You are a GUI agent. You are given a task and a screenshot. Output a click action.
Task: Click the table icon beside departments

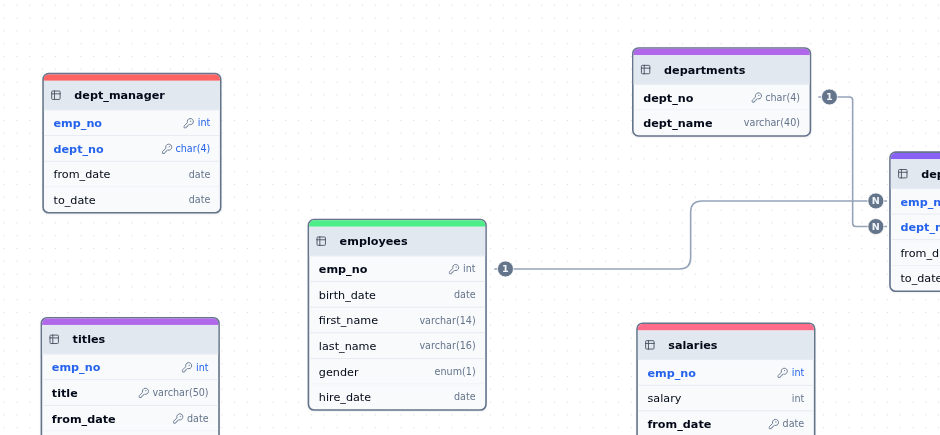[x=646, y=70]
